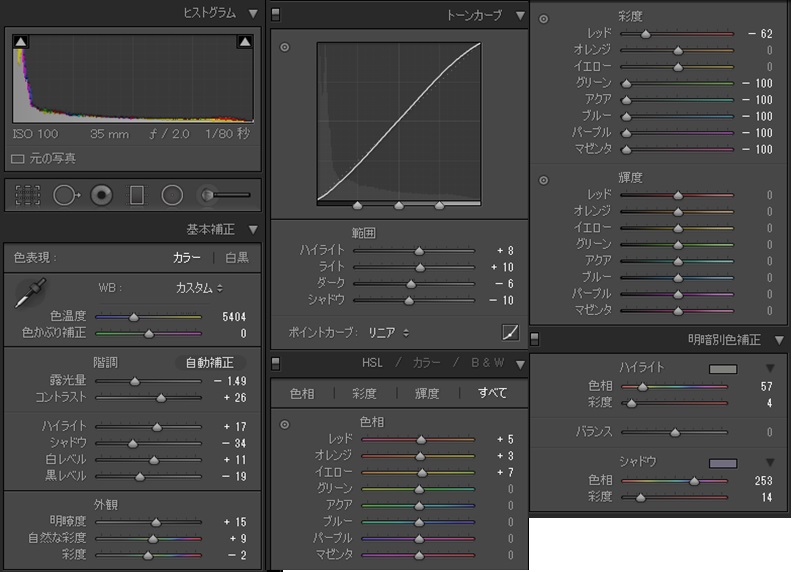The width and height of the screenshot is (792, 572).
Task: Click the 範囲 label in tone curve
Action: (x=364, y=233)
